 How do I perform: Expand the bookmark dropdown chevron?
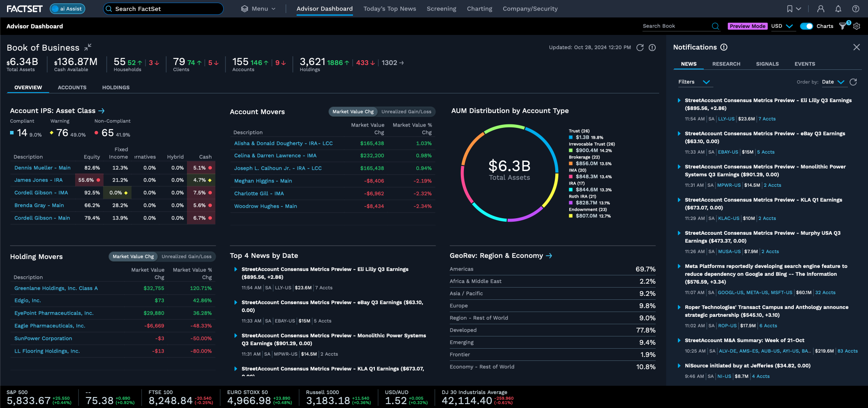(x=799, y=9)
